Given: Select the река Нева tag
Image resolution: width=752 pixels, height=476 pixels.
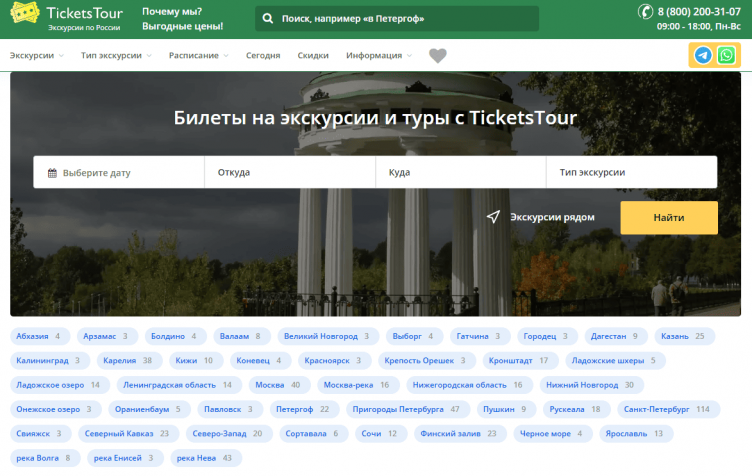Looking at the screenshot, I should coord(206,458).
